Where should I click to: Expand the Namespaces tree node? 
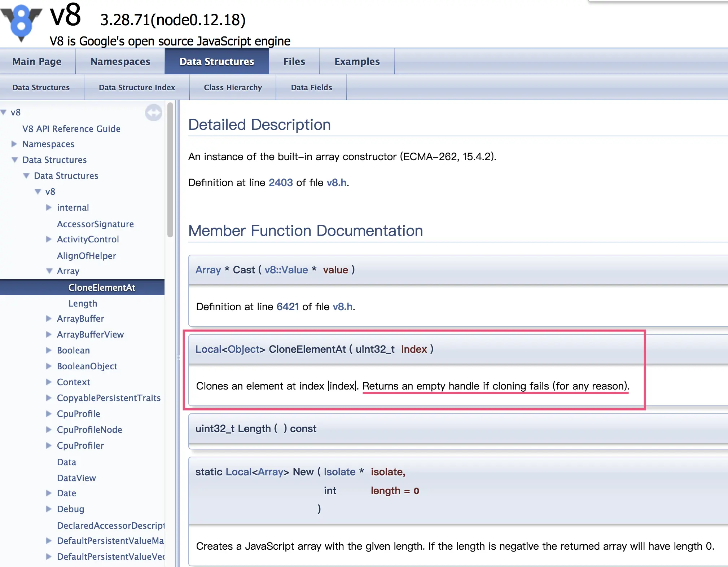(14, 144)
